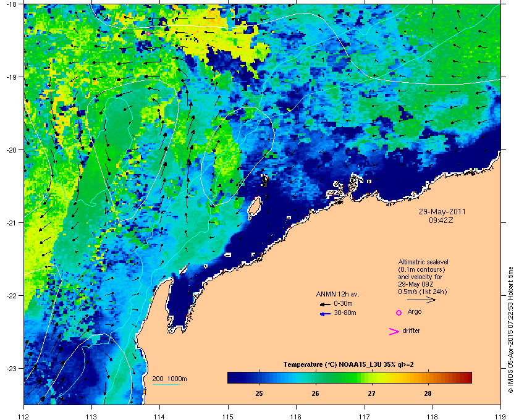Viewport: 519px width, 420px height.
Task: Click the blue 30-80m arrow symbol
Action: click(325, 314)
